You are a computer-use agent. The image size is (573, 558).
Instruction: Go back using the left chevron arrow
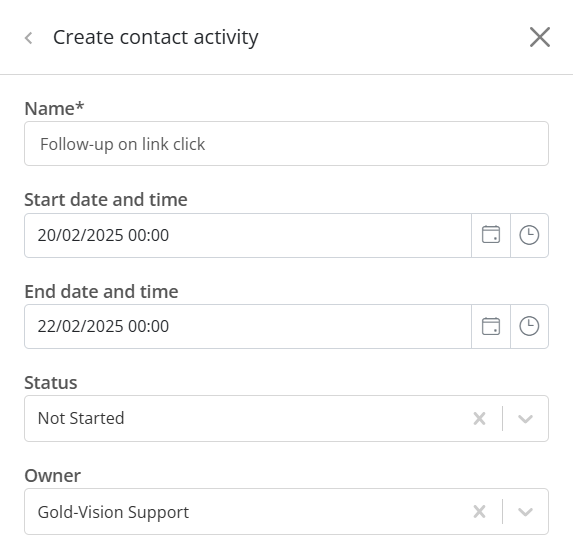click(29, 38)
